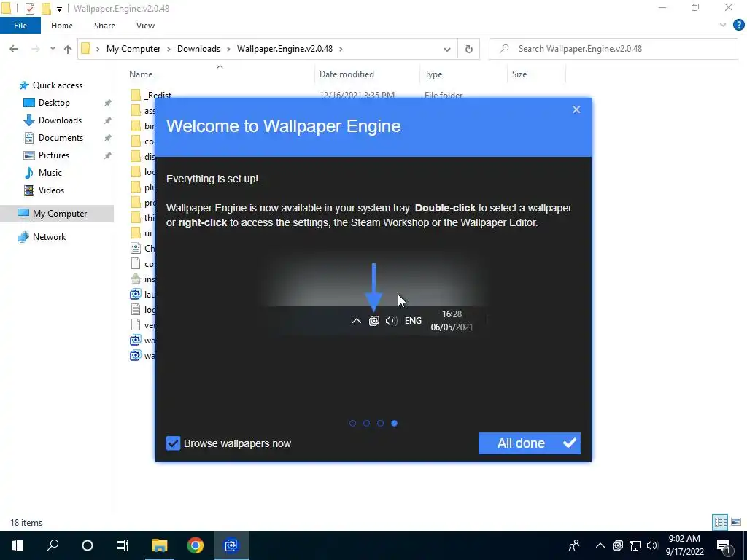
Task: Expand address bar history dropdown
Action: (447, 49)
